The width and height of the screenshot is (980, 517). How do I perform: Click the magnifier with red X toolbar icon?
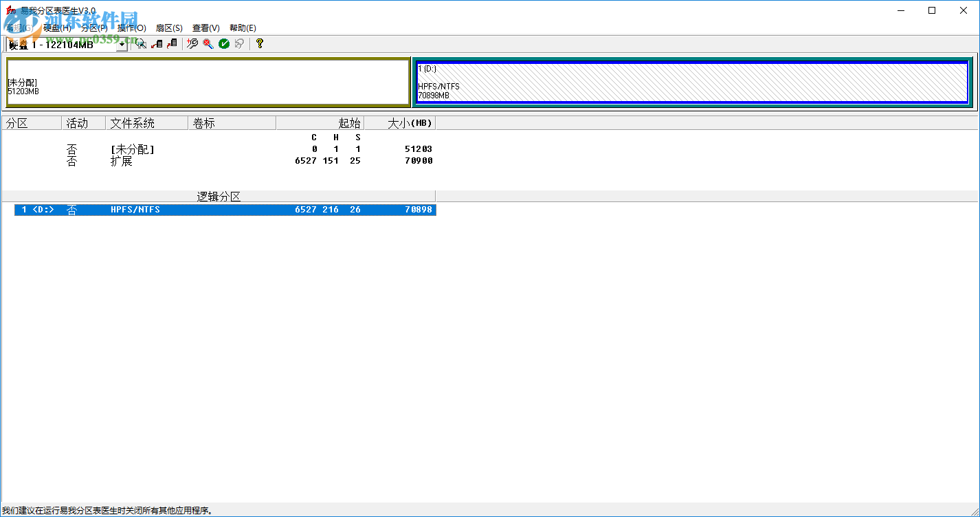208,43
